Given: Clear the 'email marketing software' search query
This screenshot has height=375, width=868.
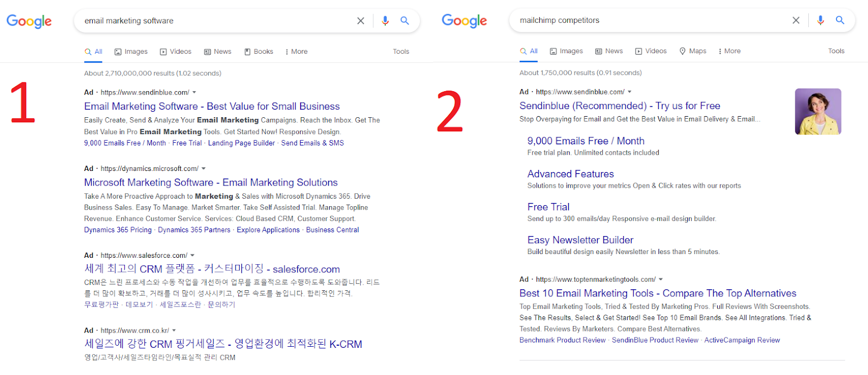Looking at the screenshot, I should [361, 21].
